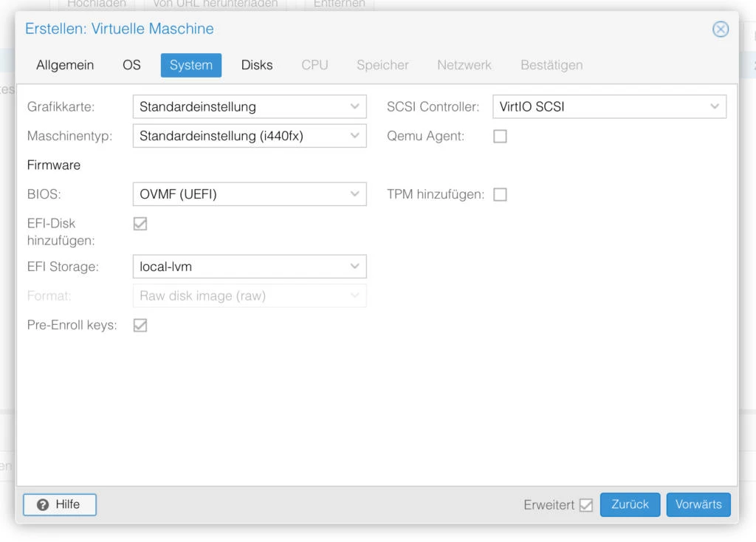Screen dimensions: 756x542
Task: Select the System tab
Action: [191, 65]
